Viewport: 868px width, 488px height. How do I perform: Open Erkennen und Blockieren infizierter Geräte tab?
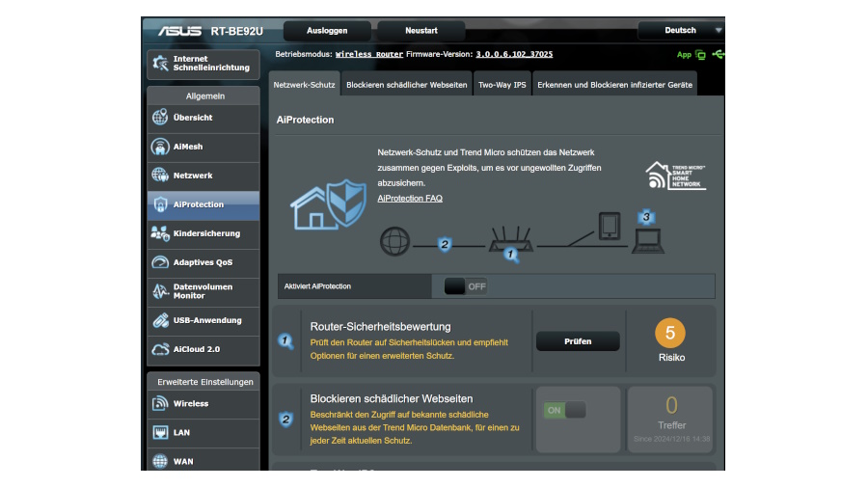coord(614,85)
